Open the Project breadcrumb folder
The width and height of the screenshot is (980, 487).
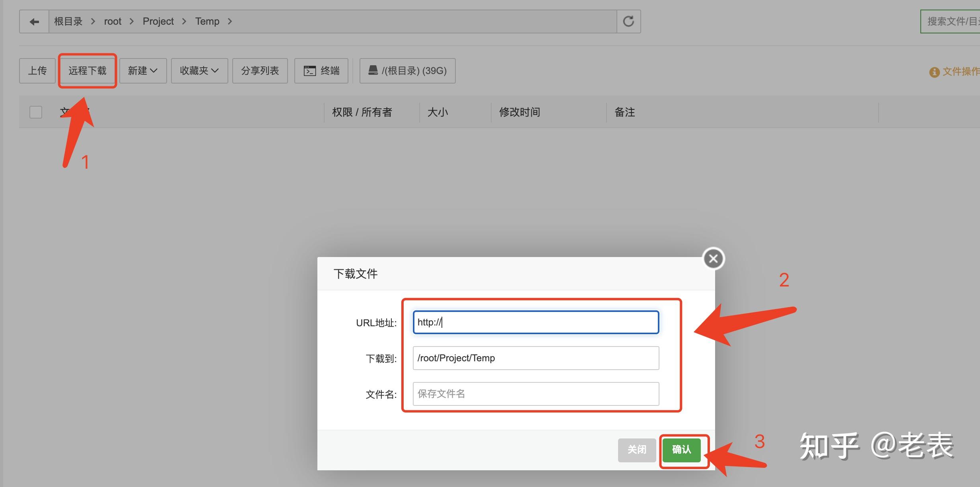click(158, 21)
